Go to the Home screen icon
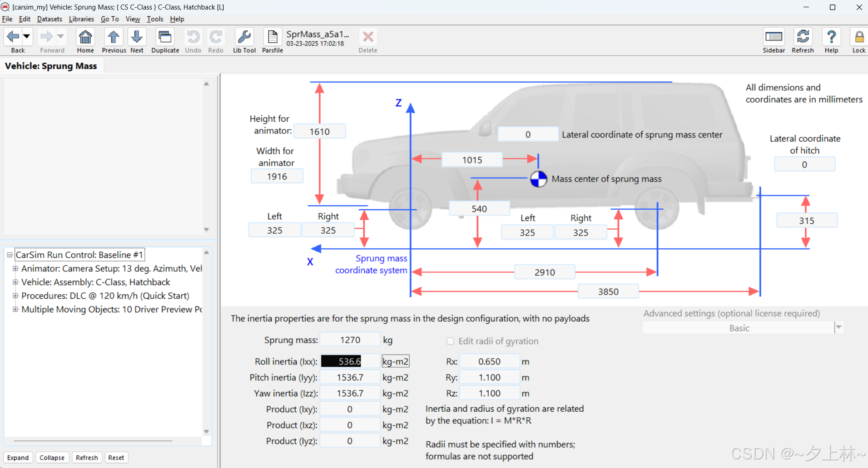868x468 pixels. (x=85, y=36)
